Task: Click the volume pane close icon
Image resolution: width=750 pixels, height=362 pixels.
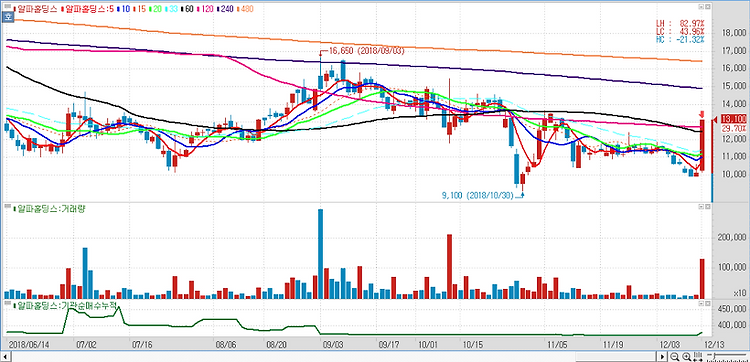Action: pyautogui.click(x=707, y=207)
